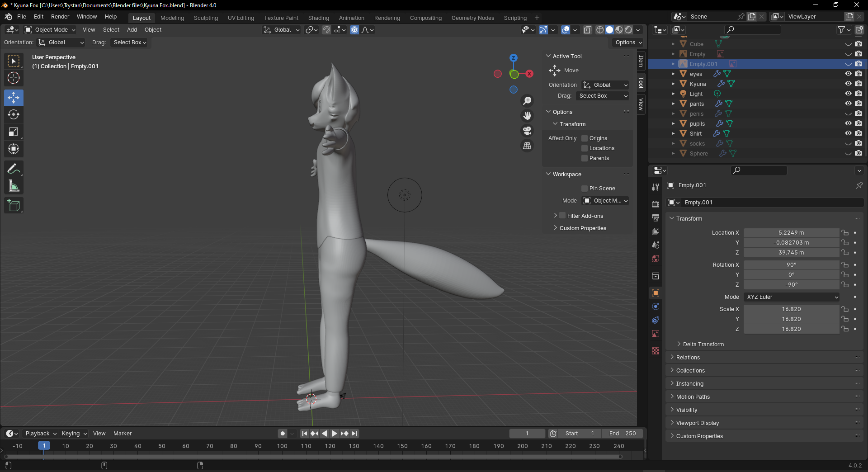Click the Location X value field
868x472 pixels.
click(791, 233)
